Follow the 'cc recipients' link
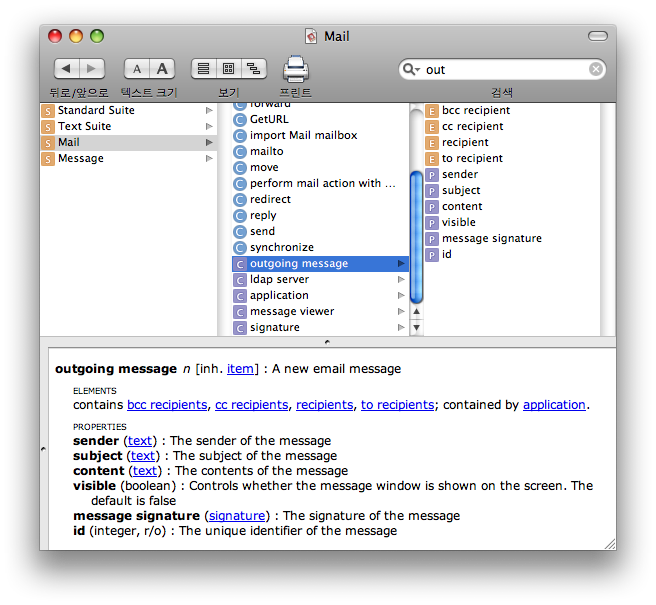 pos(251,405)
